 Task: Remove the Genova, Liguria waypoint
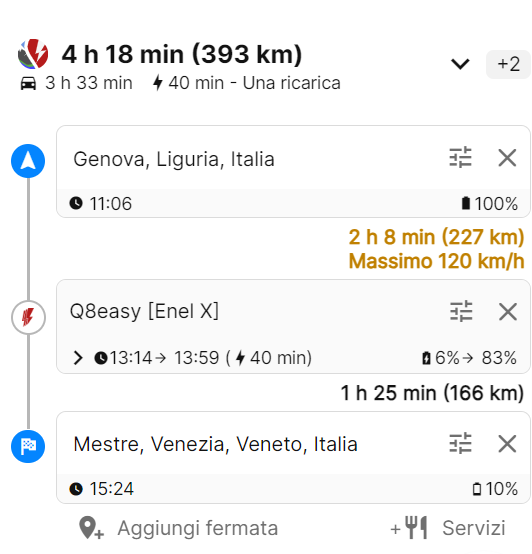pos(507,158)
